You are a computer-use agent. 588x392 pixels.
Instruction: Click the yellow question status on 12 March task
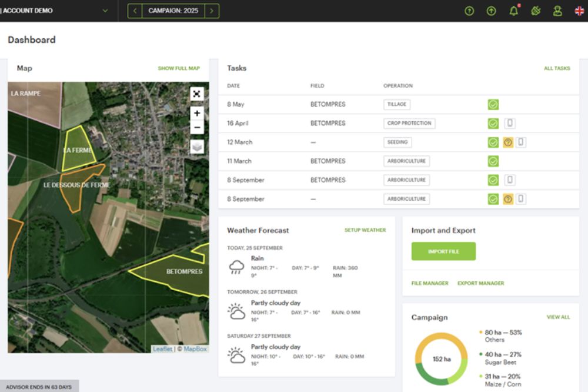pos(509,142)
